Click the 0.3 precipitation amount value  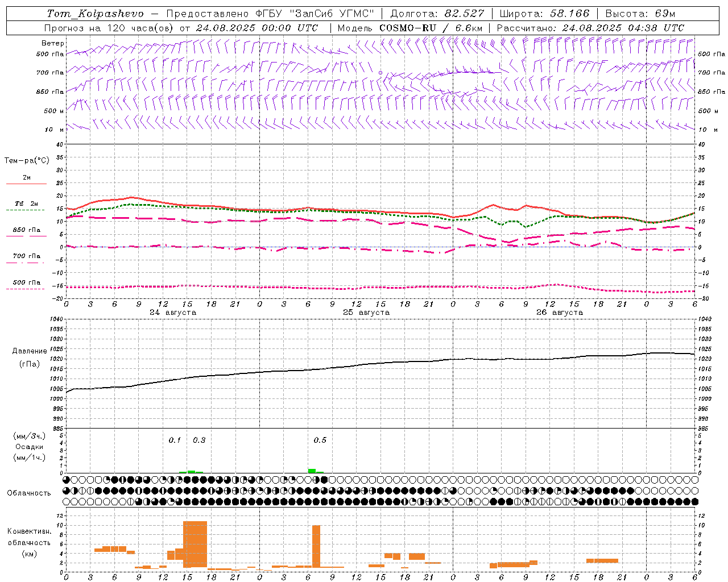199,440
